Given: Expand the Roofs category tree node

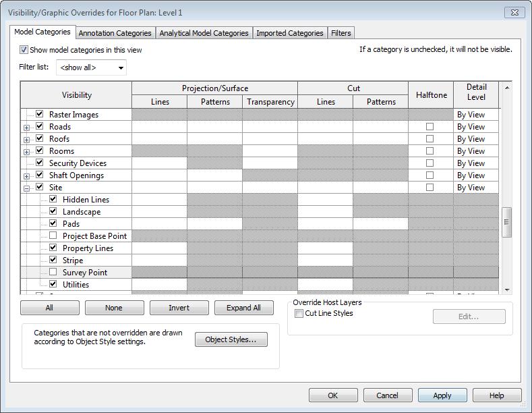Looking at the screenshot, I should point(26,140).
